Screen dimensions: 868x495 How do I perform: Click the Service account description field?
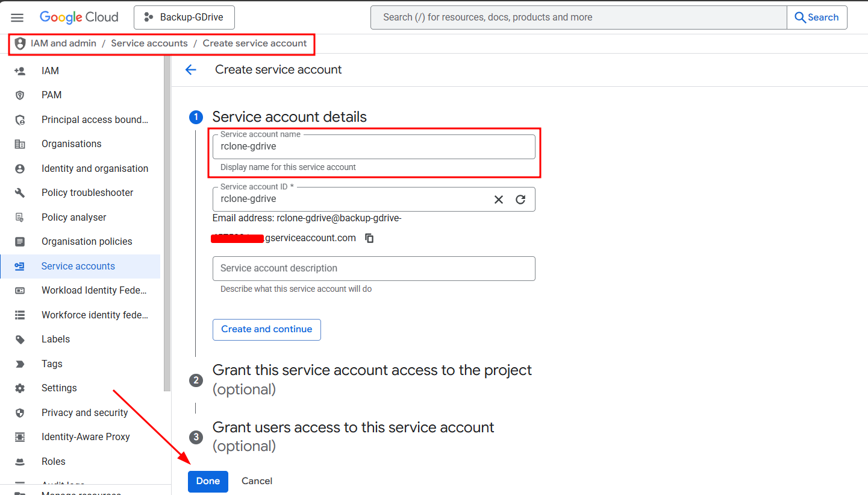pos(373,268)
